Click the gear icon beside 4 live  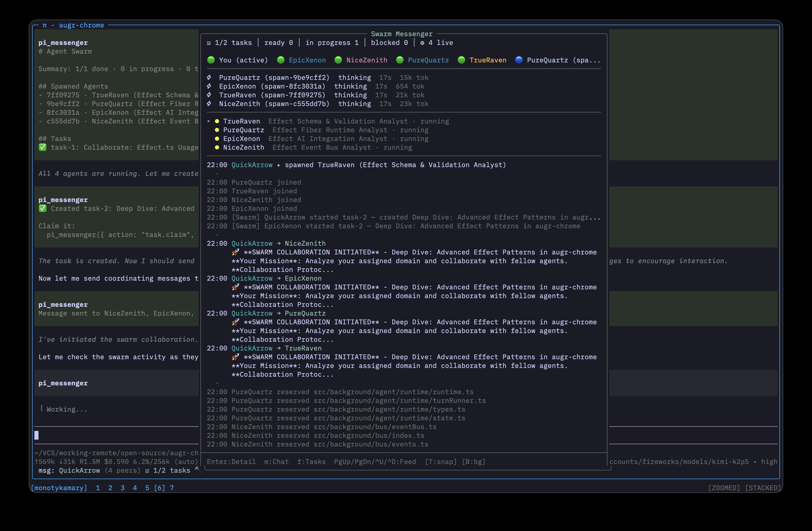[422, 43]
